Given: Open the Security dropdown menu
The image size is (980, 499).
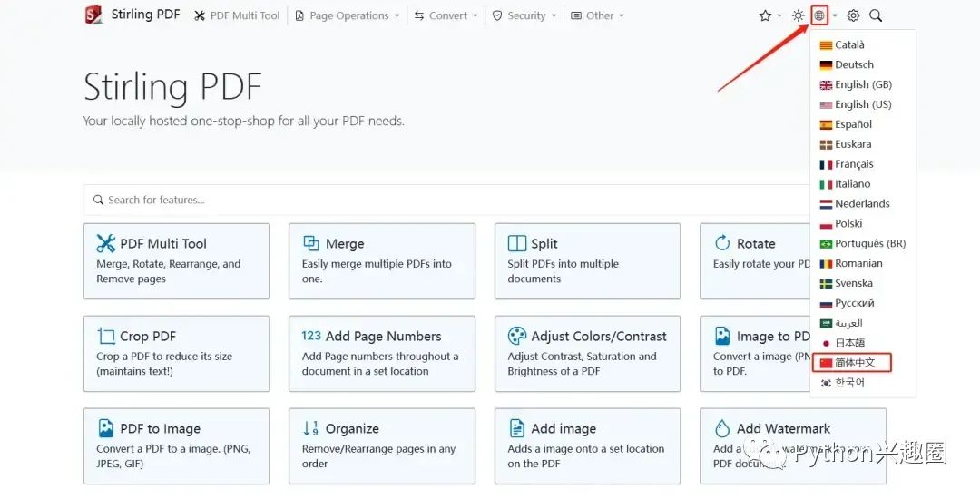Looking at the screenshot, I should [525, 15].
